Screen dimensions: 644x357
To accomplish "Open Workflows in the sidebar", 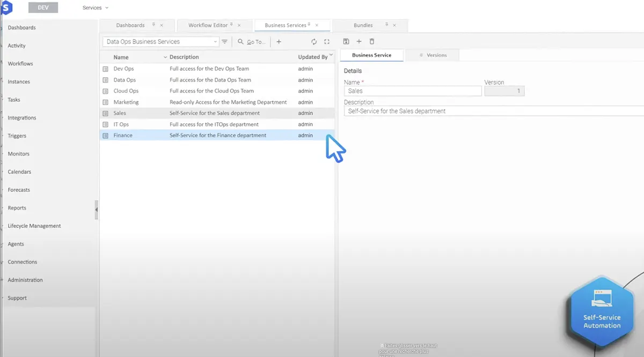I will coord(20,64).
